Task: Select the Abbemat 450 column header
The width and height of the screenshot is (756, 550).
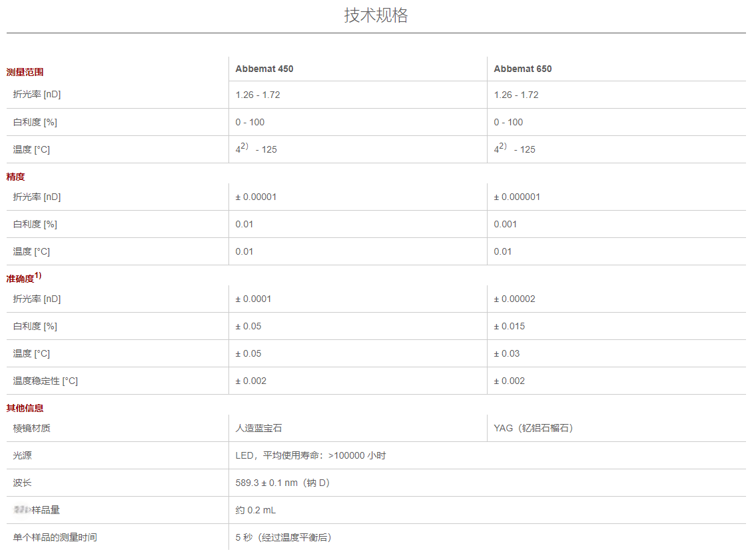Action: (264, 69)
